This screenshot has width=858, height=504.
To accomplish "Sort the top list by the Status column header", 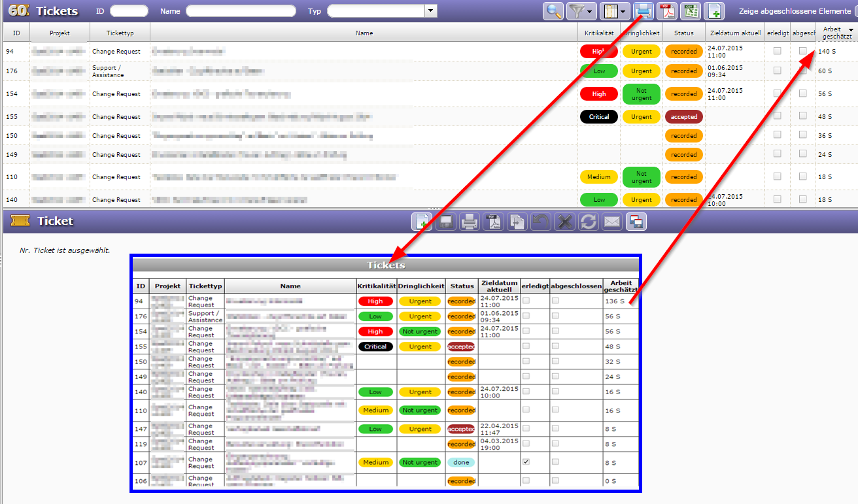I will pos(683,33).
